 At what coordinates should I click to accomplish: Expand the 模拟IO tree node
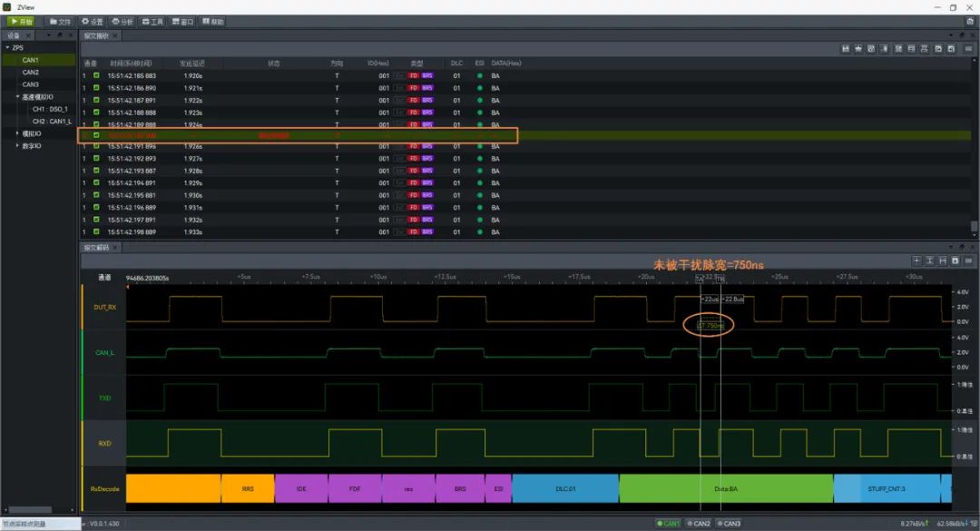pyautogui.click(x=17, y=133)
